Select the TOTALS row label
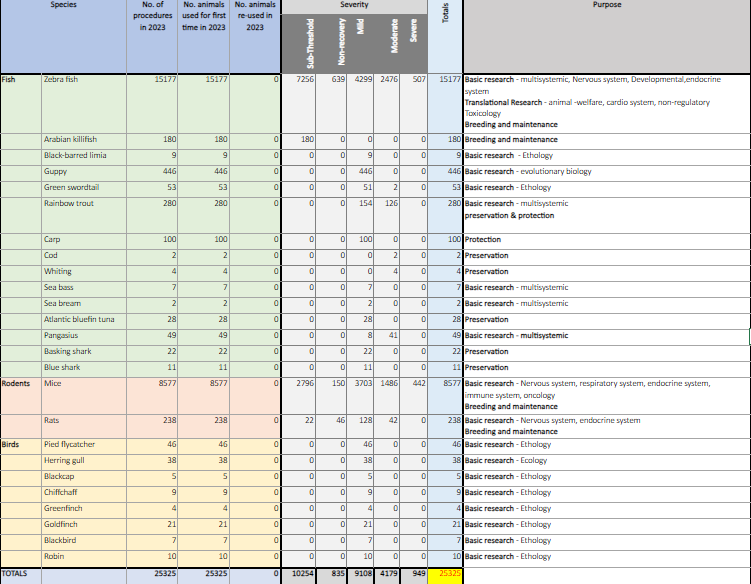The height and width of the screenshot is (584, 751). coord(20,575)
